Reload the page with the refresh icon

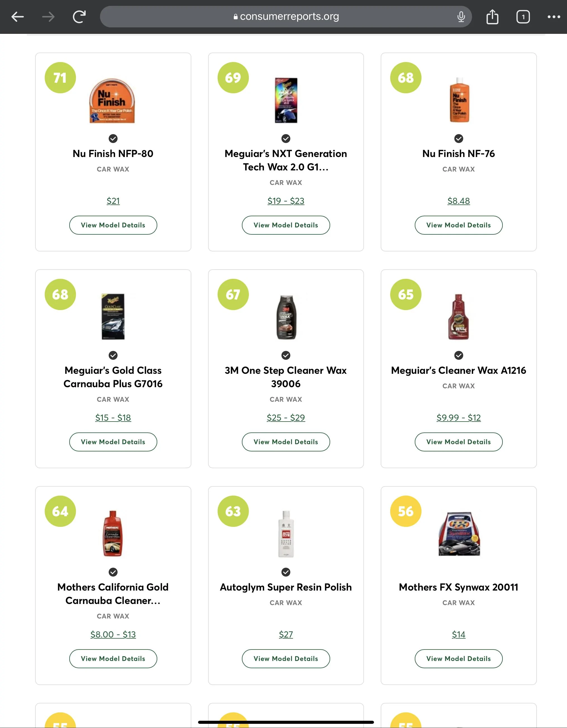[79, 17]
